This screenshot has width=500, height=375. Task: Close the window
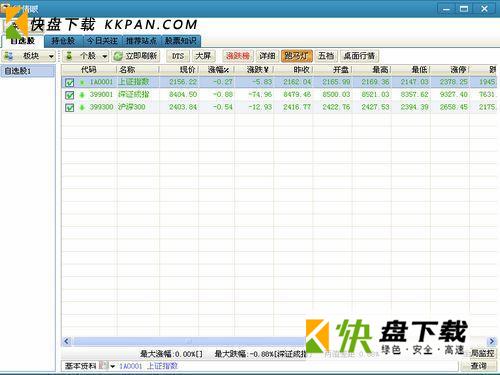click(x=484, y=9)
